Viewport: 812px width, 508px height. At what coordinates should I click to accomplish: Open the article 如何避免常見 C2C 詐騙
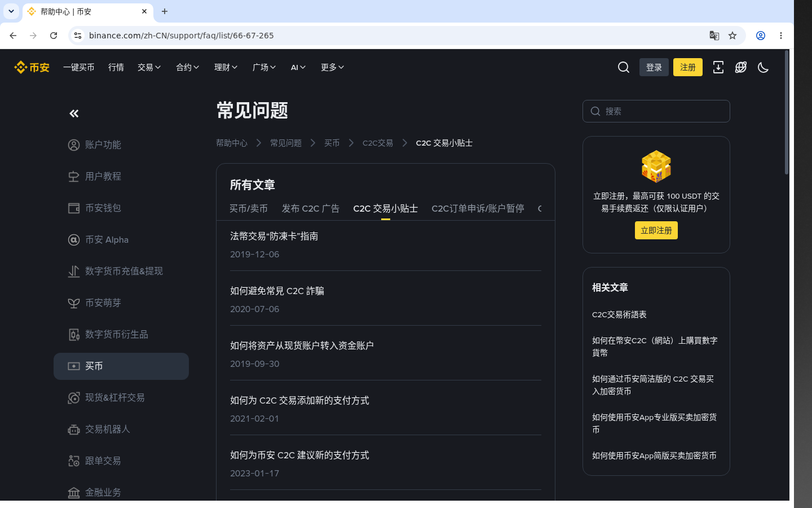(277, 291)
